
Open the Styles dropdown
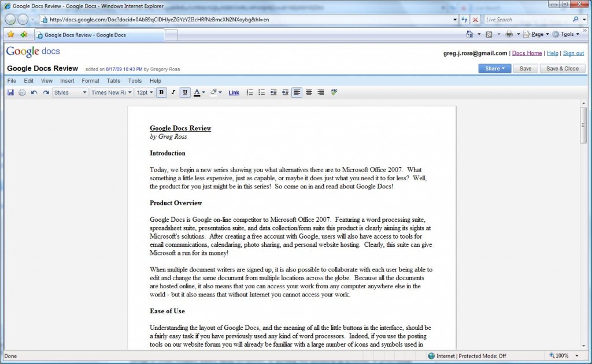tap(69, 92)
